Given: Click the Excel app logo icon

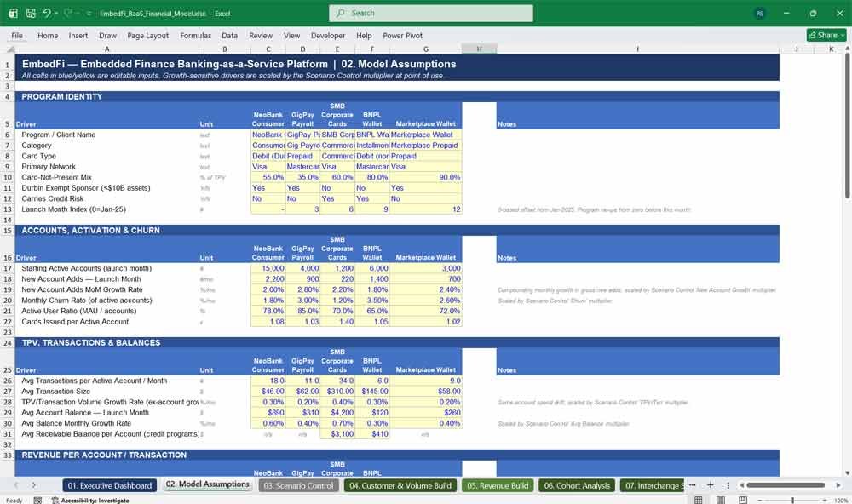Looking at the screenshot, I should 13,13.
